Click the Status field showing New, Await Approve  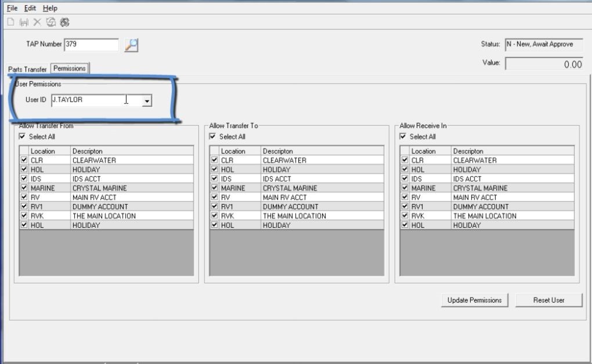tap(544, 45)
